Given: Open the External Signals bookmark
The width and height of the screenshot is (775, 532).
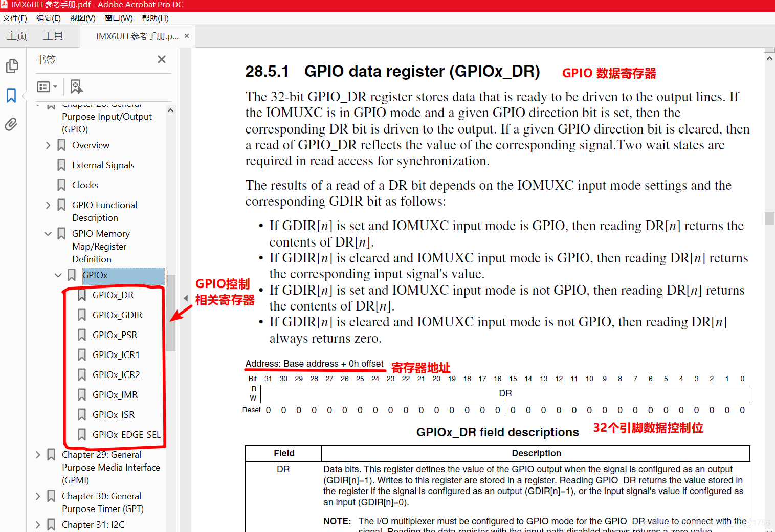Looking at the screenshot, I should [103, 165].
